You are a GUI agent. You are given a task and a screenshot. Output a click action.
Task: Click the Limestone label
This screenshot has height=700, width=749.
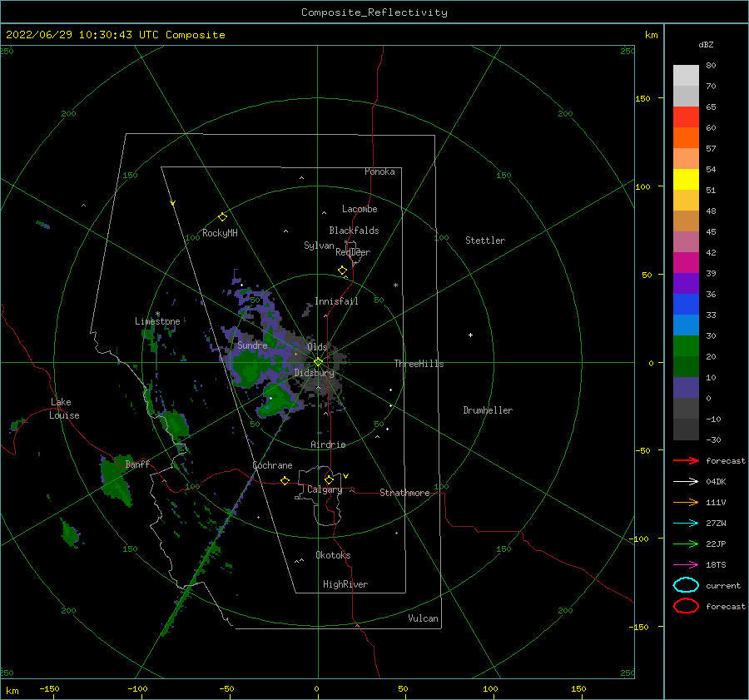pos(157,321)
